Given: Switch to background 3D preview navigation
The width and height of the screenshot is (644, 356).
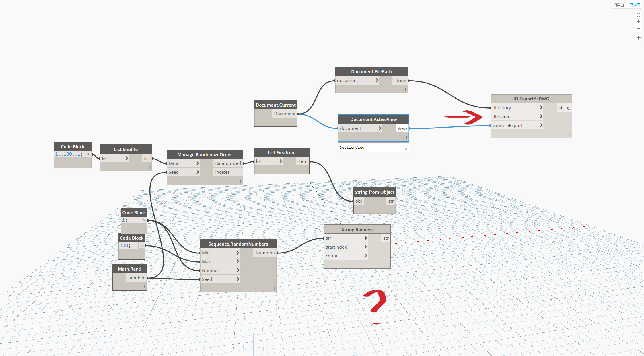Looking at the screenshot, I should click(x=619, y=5).
